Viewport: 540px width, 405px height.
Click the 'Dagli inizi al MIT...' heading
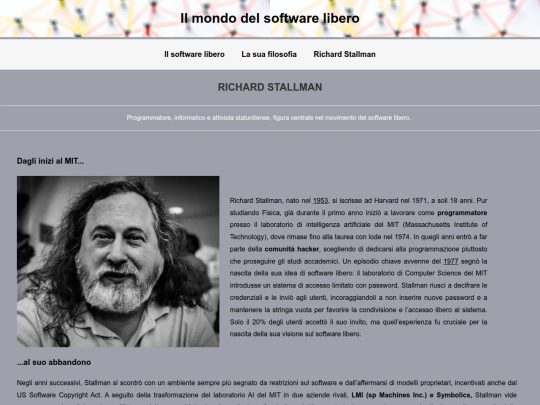tap(50, 161)
